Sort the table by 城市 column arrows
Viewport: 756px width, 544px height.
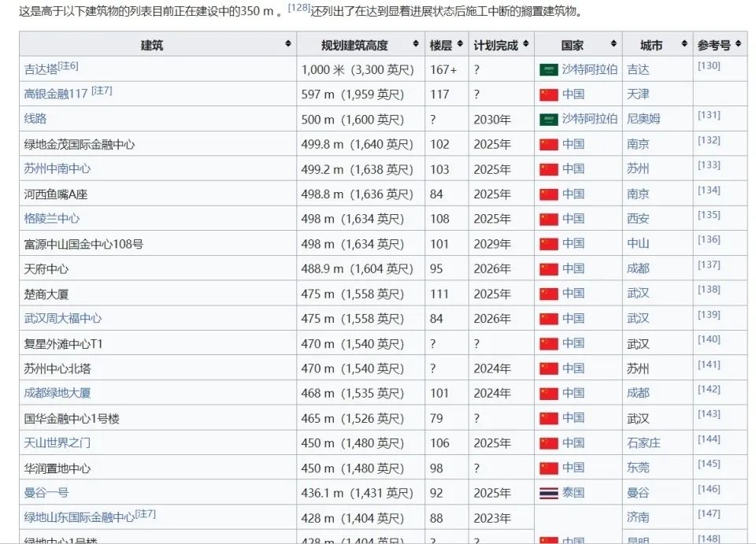pyautogui.click(x=684, y=45)
